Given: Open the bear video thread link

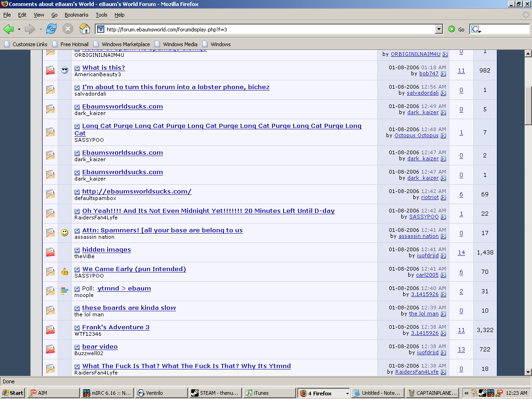Looking at the screenshot, I should tap(100, 346).
